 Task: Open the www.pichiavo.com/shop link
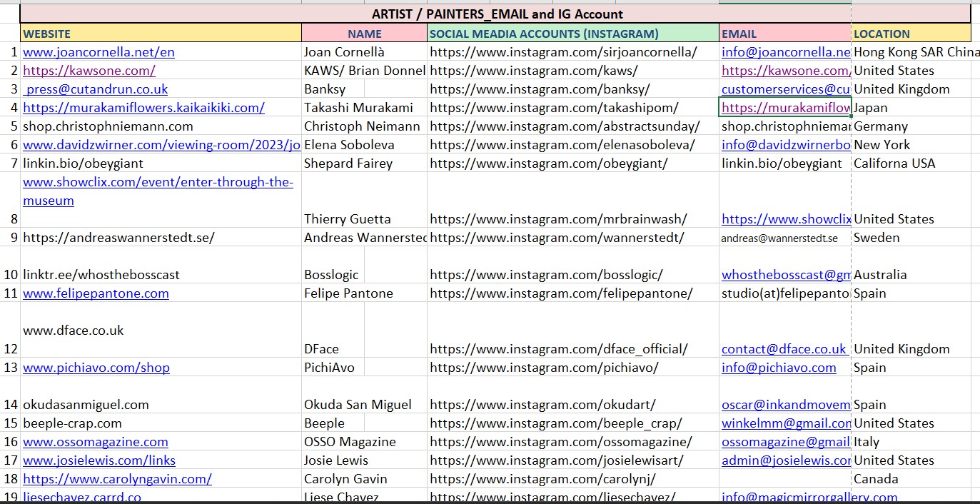pos(96,368)
